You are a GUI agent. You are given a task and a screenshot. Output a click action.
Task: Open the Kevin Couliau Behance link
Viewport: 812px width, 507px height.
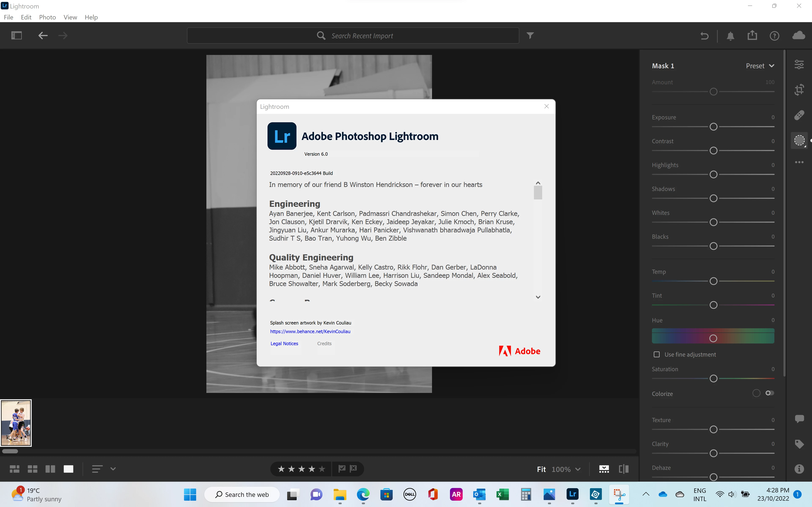pos(310,331)
